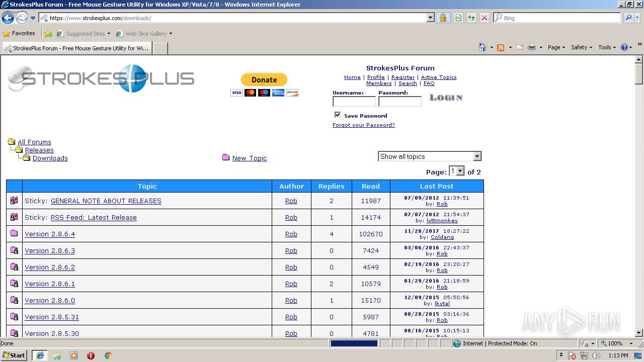Viewport: 644px width, 362px height.
Task: Click topic icon beside GENERAL NOTE ABOUT RELEASES
Action: pyautogui.click(x=14, y=201)
